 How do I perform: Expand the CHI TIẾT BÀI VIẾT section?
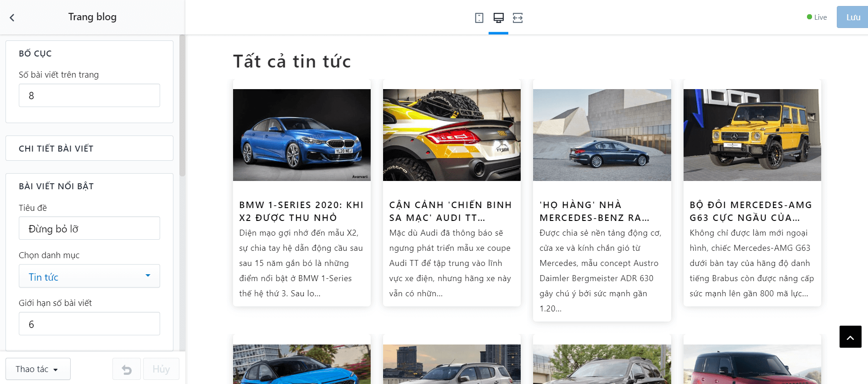coord(89,148)
